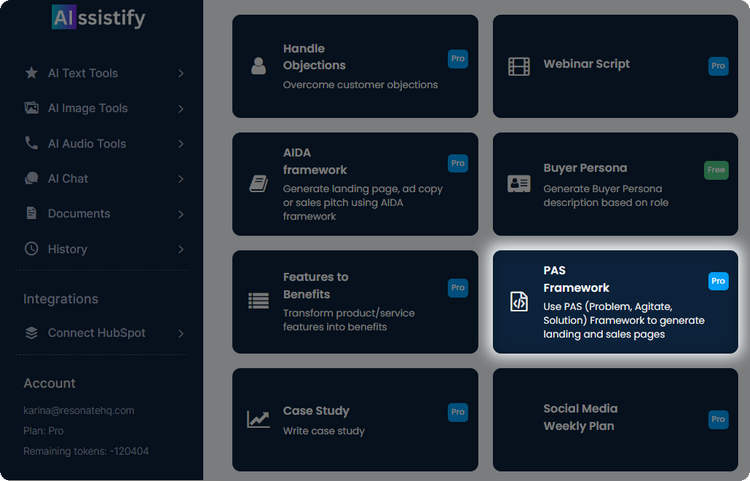
Task: Select the Features to Benefits card
Action: pos(355,301)
